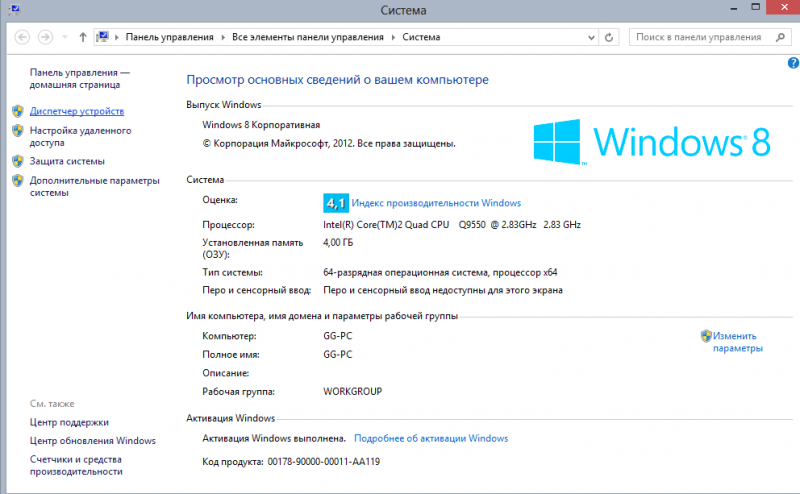Click the system icon in the title bar
Viewport: 800px width, 494px height.
tap(14, 9)
